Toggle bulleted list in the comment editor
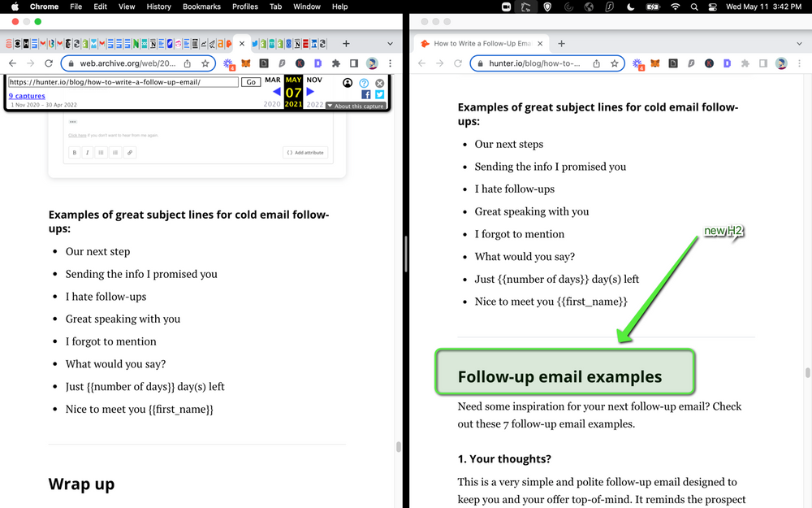Image resolution: width=812 pixels, height=508 pixels. (101, 152)
